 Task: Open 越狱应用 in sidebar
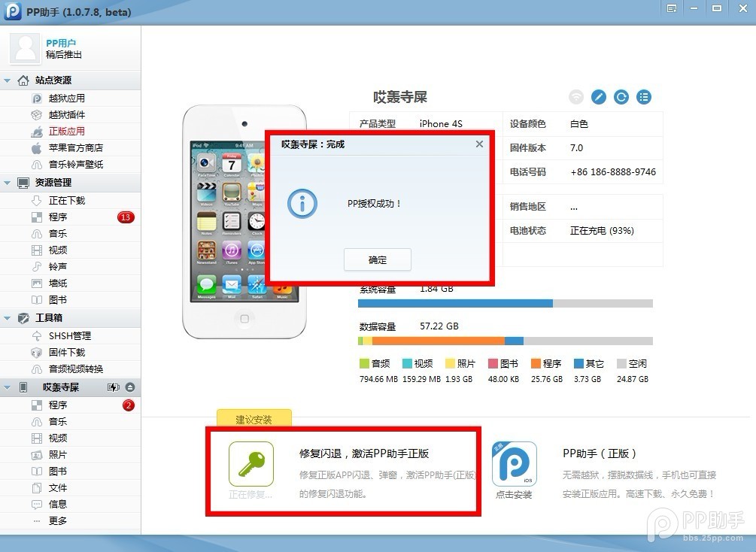pyautogui.click(x=66, y=99)
